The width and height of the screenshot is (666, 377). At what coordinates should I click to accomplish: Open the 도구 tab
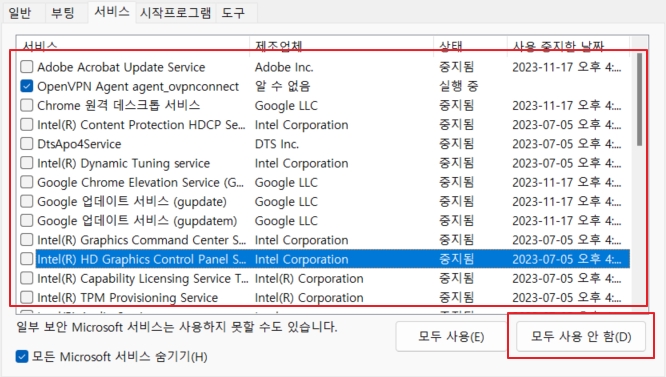[233, 12]
